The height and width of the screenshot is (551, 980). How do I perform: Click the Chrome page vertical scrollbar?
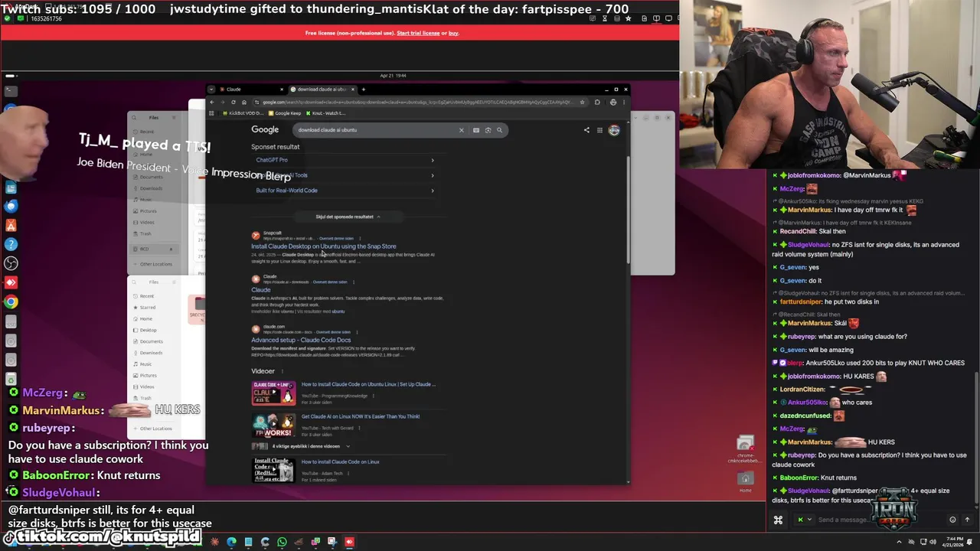click(628, 210)
